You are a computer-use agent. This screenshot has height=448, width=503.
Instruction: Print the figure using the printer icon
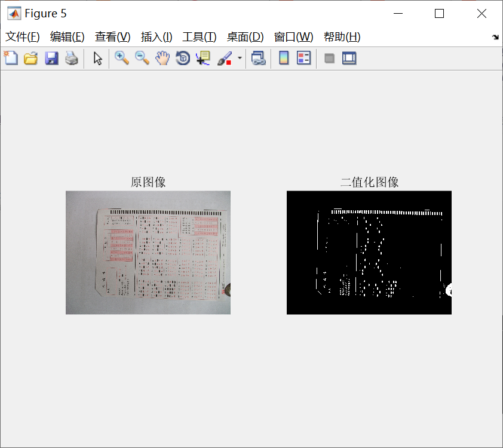click(x=72, y=59)
